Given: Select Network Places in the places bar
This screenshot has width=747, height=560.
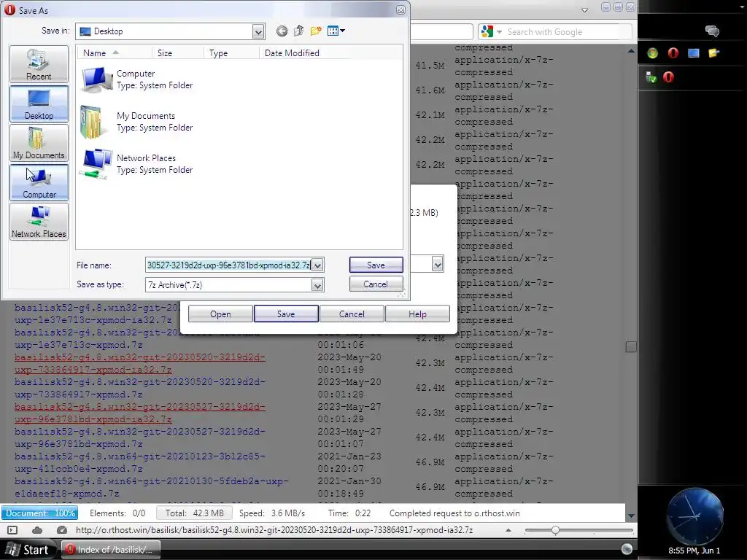Looking at the screenshot, I should pyautogui.click(x=39, y=222).
